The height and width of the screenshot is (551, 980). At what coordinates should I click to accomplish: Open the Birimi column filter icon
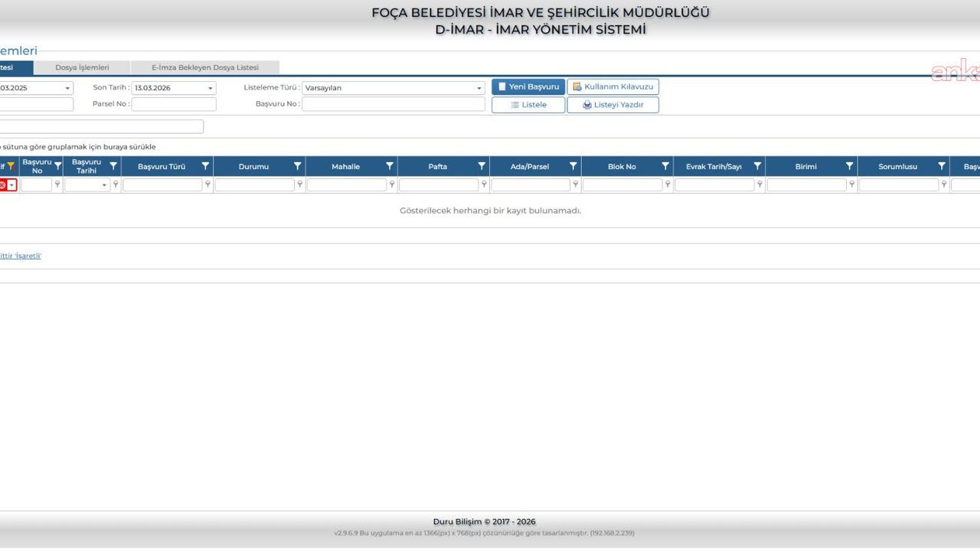(849, 166)
